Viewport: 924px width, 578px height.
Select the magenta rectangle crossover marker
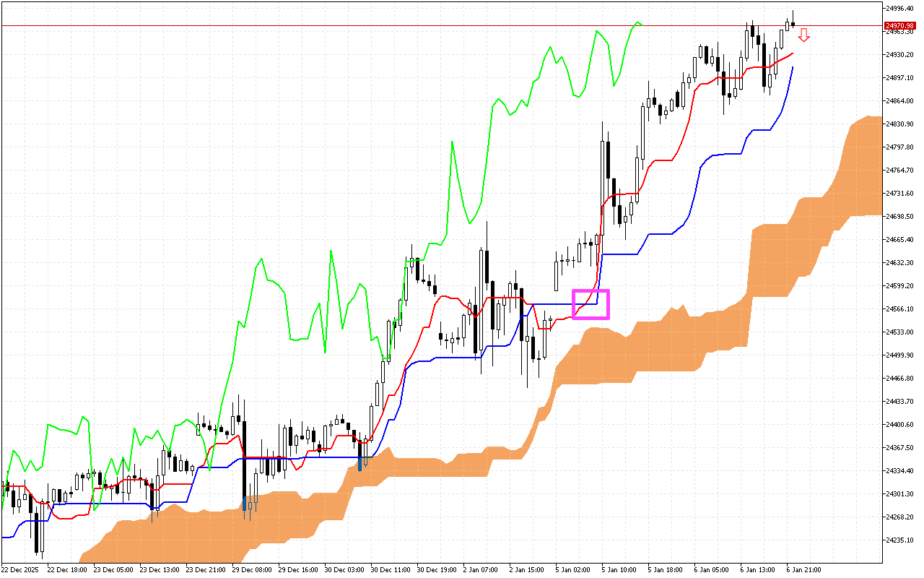(590, 304)
